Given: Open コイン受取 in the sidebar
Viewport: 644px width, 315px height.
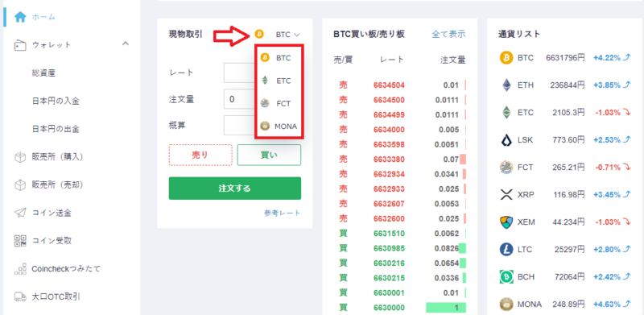Looking at the screenshot, I should coord(52,241).
